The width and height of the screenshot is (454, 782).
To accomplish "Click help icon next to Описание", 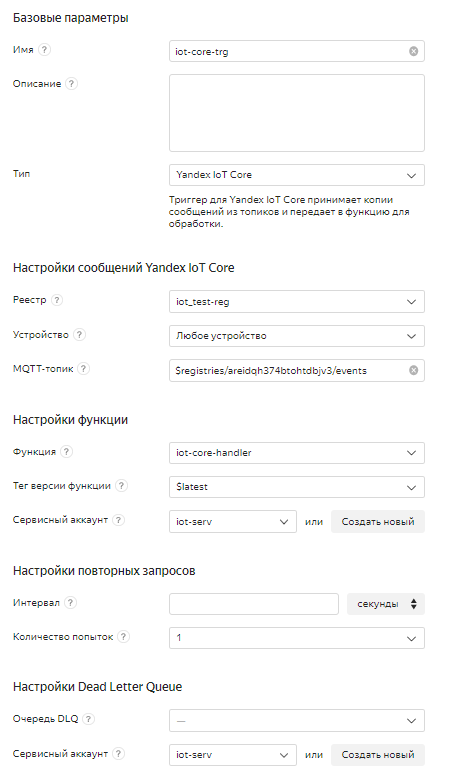I will click(x=71, y=84).
